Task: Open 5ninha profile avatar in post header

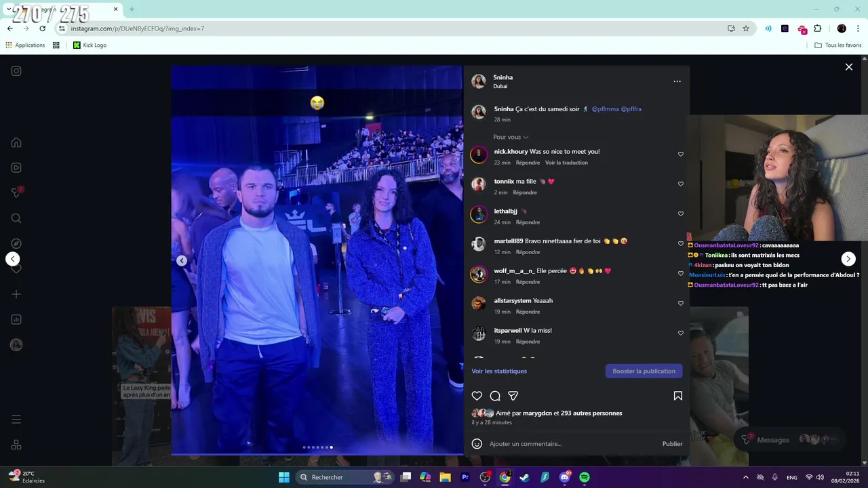Action: pyautogui.click(x=479, y=81)
